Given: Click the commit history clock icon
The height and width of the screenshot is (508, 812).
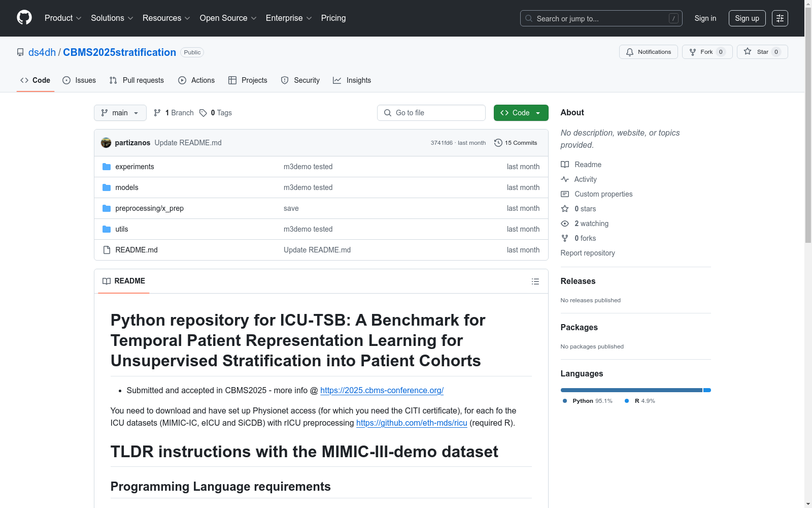Looking at the screenshot, I should [x=498, y=143].
